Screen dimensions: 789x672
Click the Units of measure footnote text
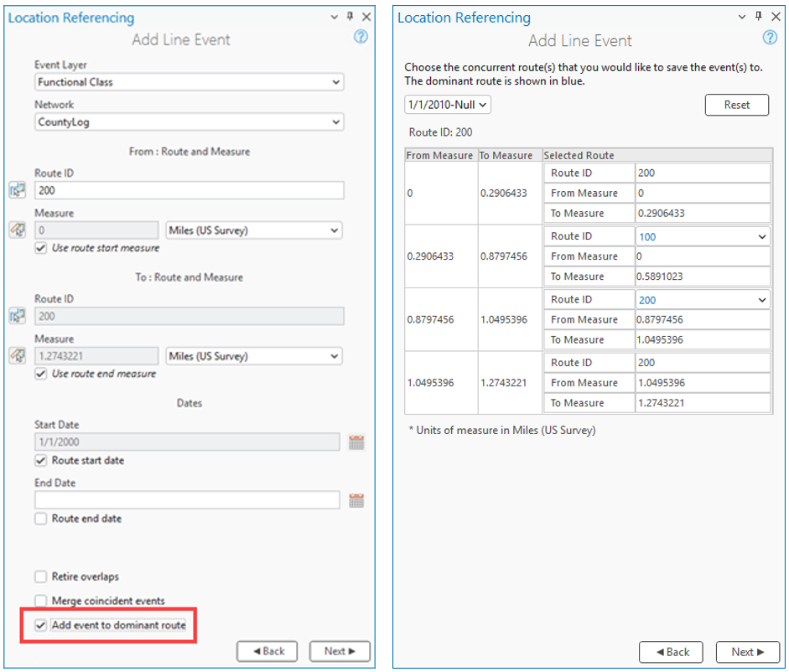[502, 431]
